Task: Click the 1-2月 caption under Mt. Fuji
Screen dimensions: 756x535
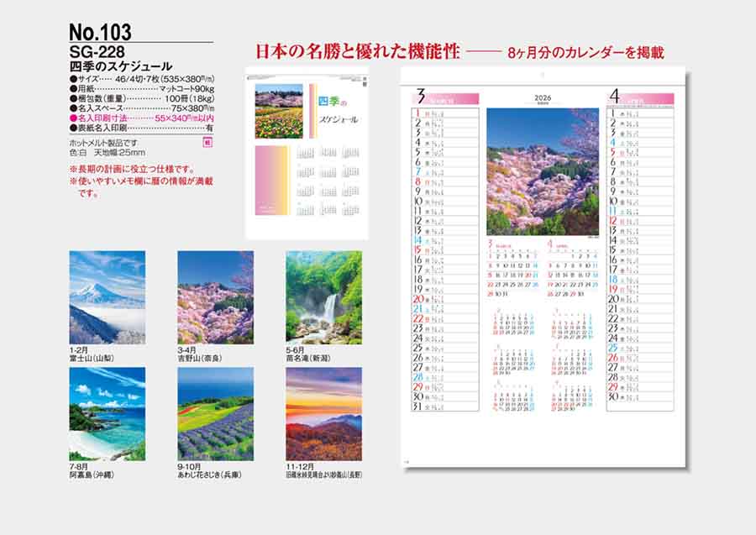Action: (x=79, y=350)
